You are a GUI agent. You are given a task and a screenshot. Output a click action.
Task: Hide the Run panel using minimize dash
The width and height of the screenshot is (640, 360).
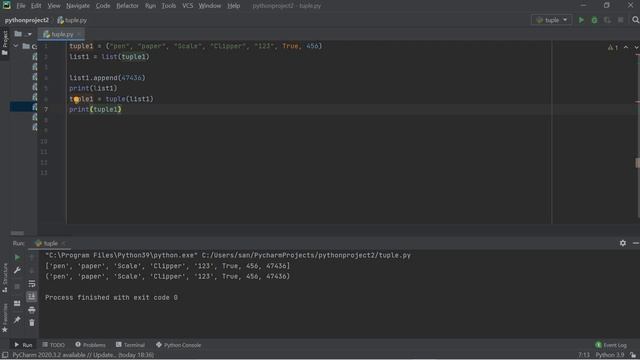coord(636,243)
